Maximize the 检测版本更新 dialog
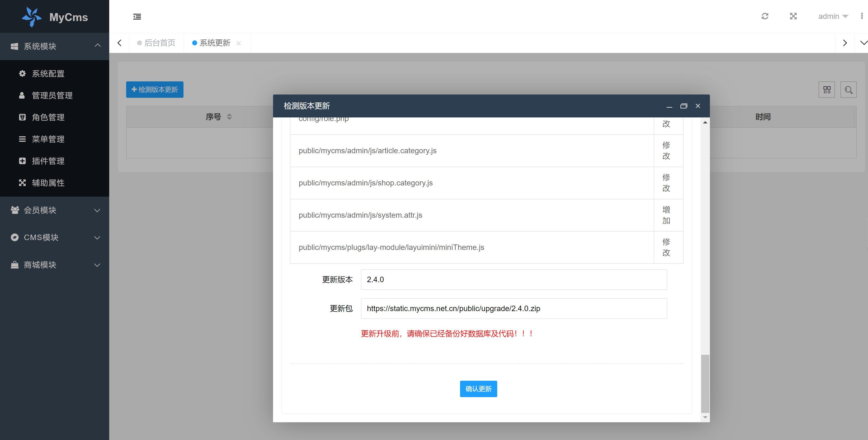Image resolution: width=868 pixels, height=440 pixels. 684,106
